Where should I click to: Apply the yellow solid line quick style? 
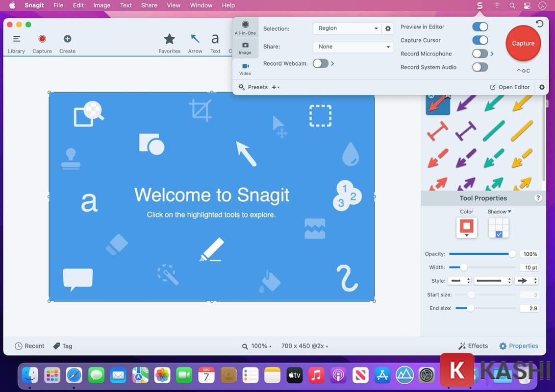pos(521,130)
